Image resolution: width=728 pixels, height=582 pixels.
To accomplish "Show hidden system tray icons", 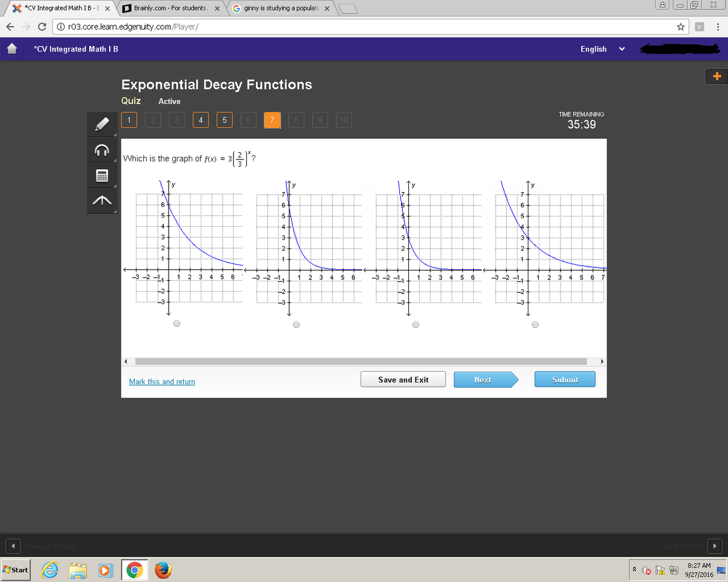I will 634,569.
